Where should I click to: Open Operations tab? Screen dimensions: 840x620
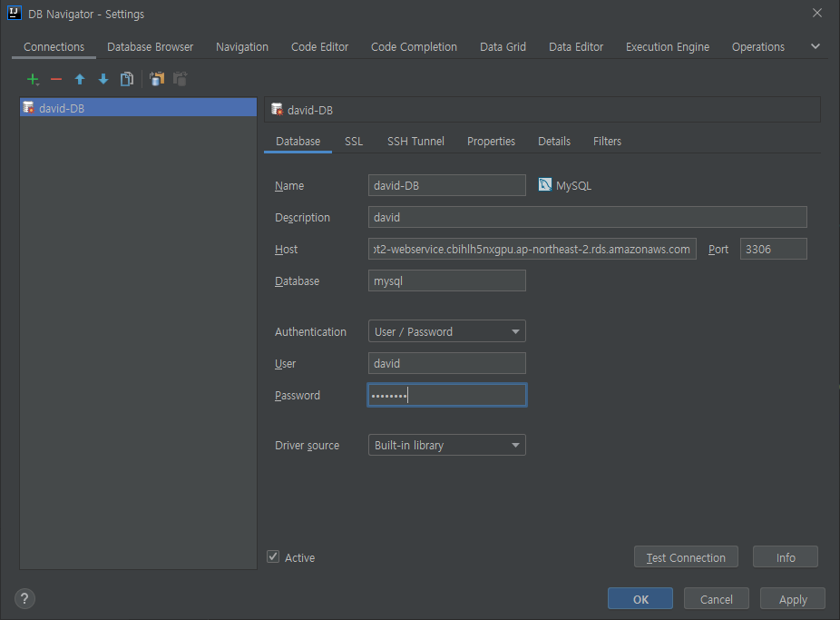[x=758, y=46]
